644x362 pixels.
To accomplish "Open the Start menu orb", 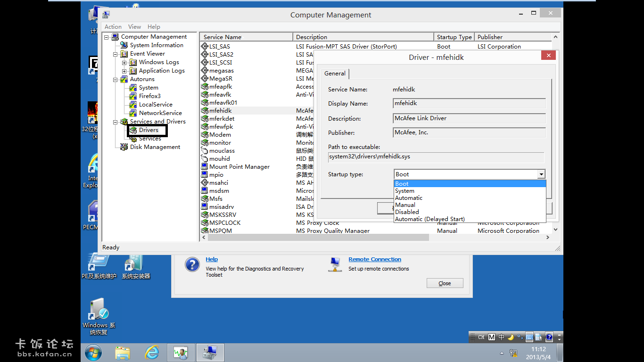I will coord(93,352).
